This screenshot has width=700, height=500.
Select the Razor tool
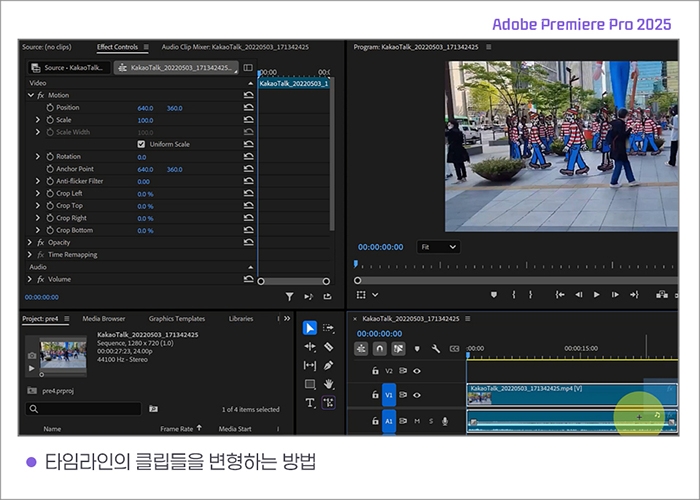coord(329,347)
